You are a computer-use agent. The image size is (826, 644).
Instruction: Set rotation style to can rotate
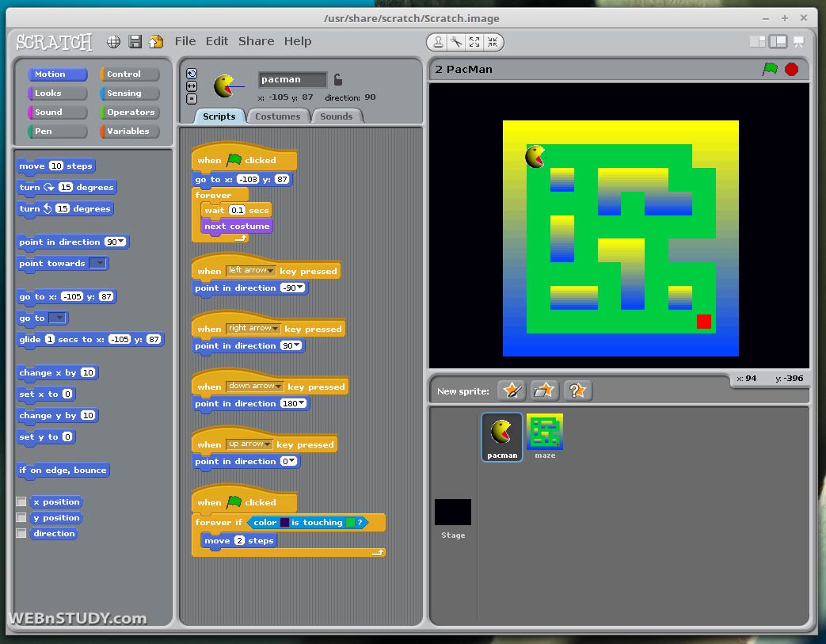click(x=192, y=74)
